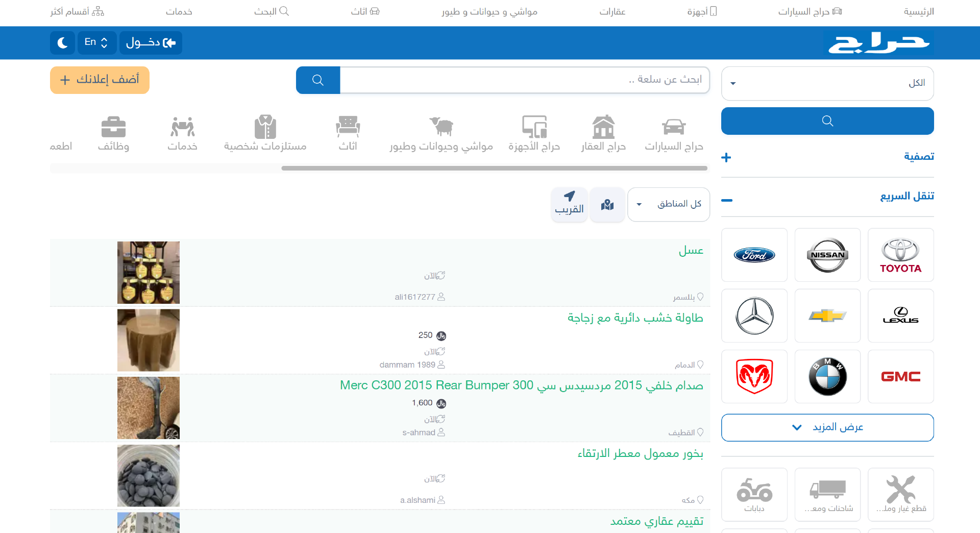Expand brand list with عرض المزيد

[x=827, y=427]
